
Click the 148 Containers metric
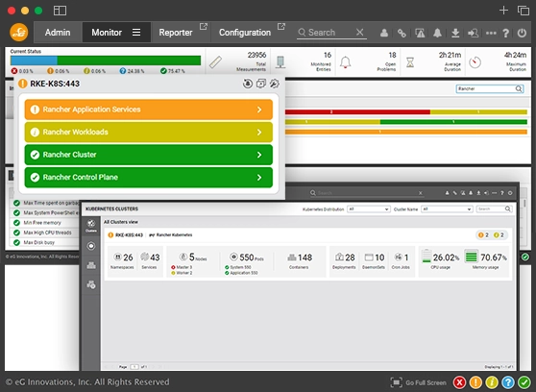[300, 260]
